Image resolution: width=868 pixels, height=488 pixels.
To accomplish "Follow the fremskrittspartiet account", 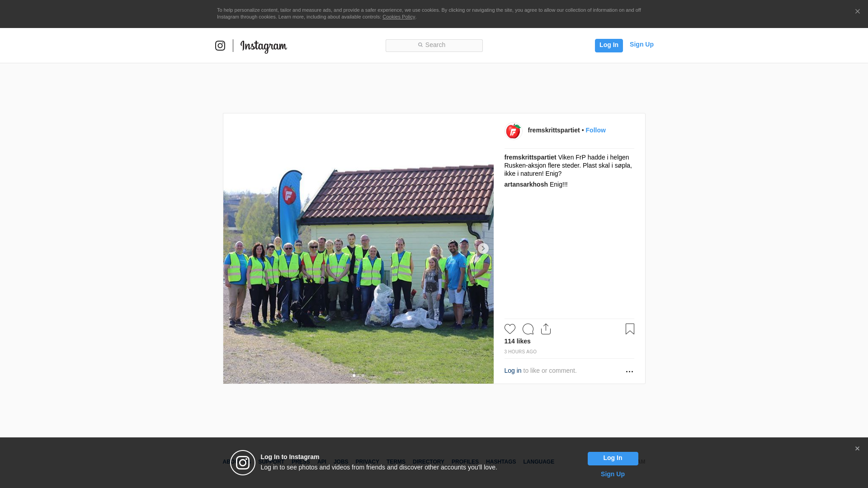I will point(595,130).
